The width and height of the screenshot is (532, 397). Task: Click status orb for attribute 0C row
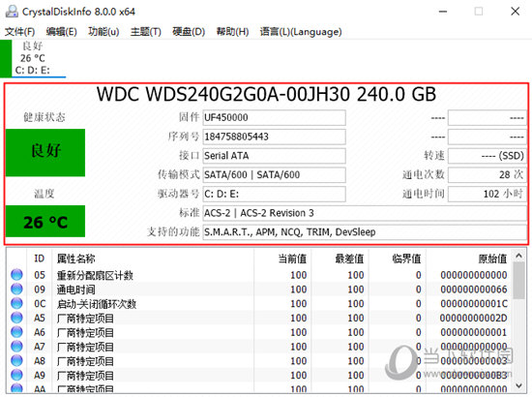pyautogui.click(x=16, y=303)
